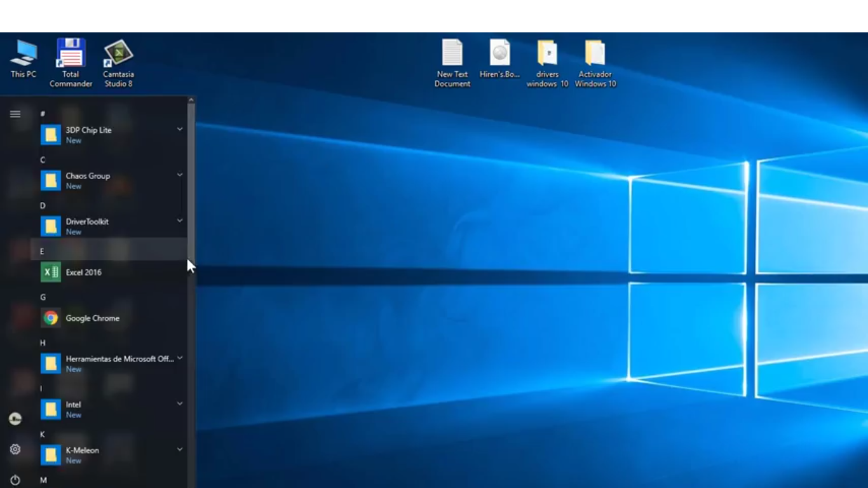Screen dimensions: 868x488
Task: Open Settings via the gear icon
Action: click(15, 449)
